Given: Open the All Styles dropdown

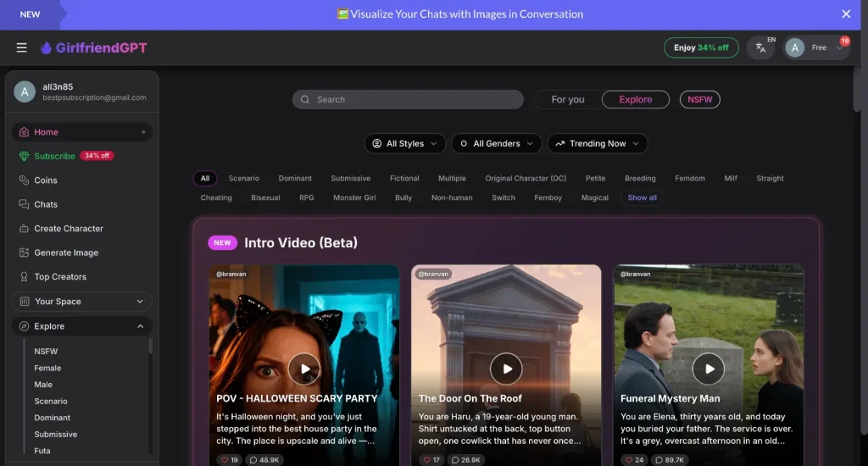Looking at the screenshot, I should (x=404, y=143).
